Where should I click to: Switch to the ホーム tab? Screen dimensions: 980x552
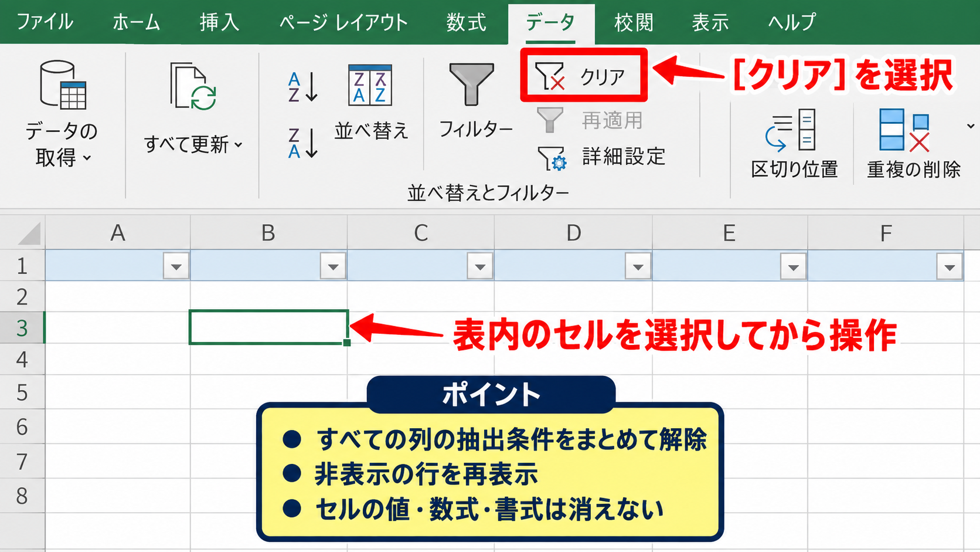click(136, 22)
